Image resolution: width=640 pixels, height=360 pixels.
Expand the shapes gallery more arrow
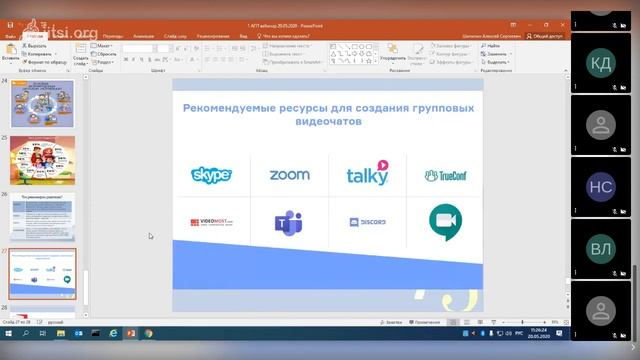(376, 61)
